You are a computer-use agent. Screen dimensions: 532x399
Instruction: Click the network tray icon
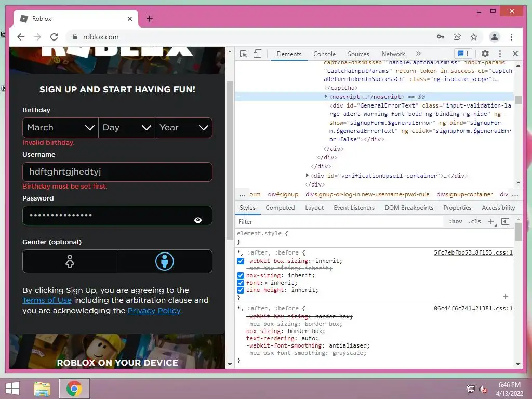[x=470, y=389]
